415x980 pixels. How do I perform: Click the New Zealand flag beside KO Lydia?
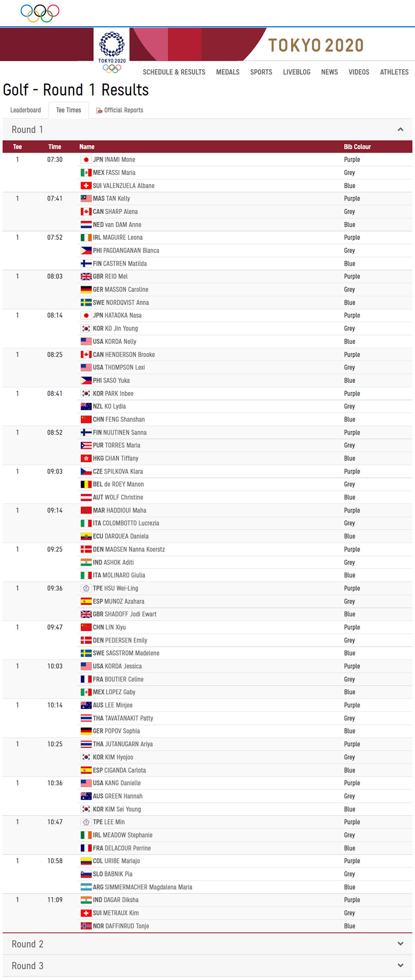coord(86,406)
